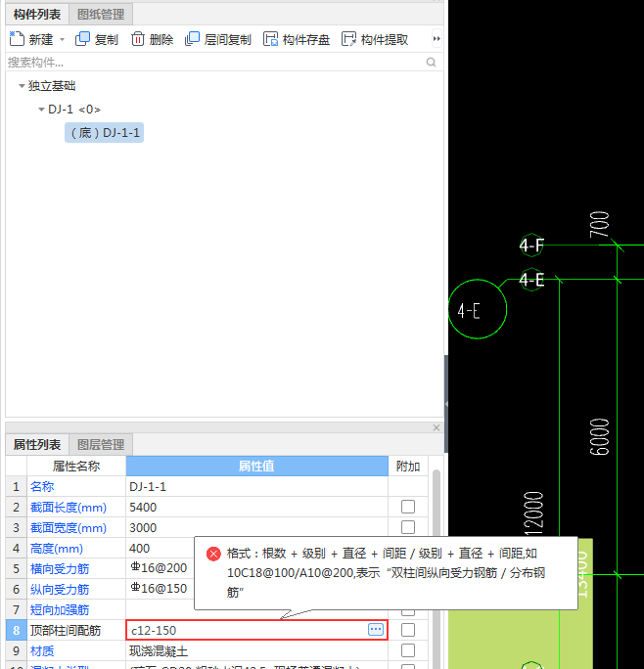The height and width of the screenshot is (669, 644).
Task: Click the property list vertical scrollbar
Action: click(437, 567)
